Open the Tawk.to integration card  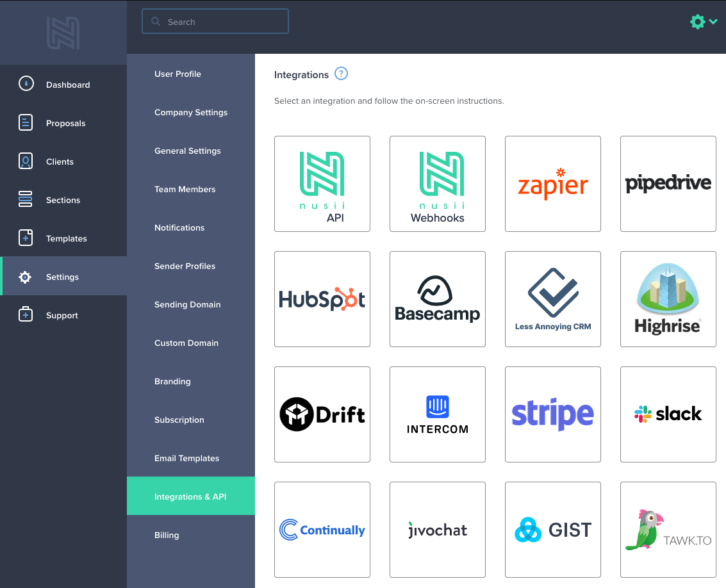pos(668,530)
